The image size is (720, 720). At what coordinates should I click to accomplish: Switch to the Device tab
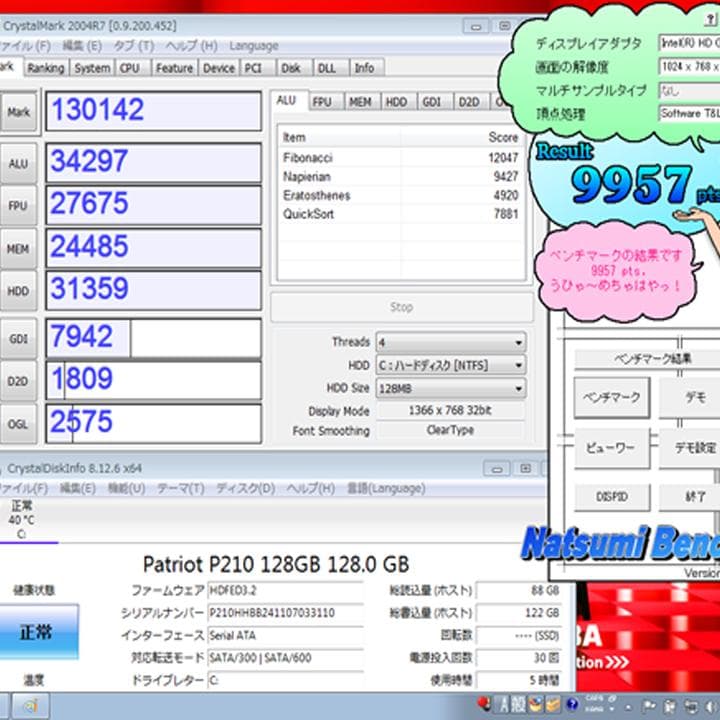point(219,68)
